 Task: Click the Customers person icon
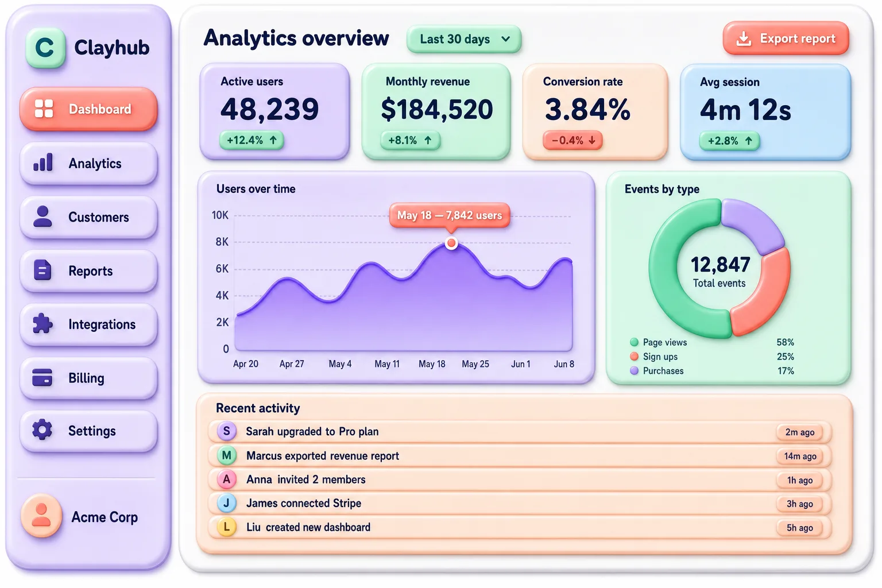pos(42,216)
